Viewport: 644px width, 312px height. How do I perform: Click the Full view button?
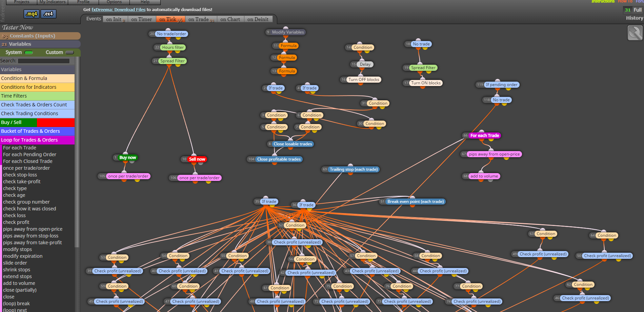(x=638, y=10)
